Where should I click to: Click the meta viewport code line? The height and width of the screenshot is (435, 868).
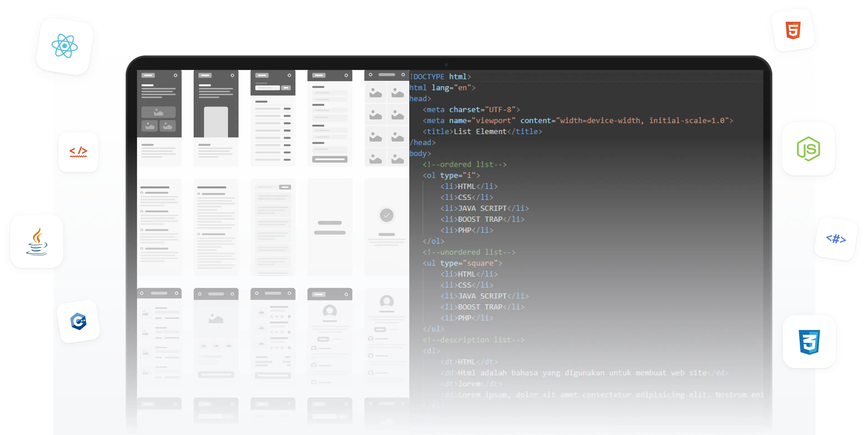tap(578, 121)
